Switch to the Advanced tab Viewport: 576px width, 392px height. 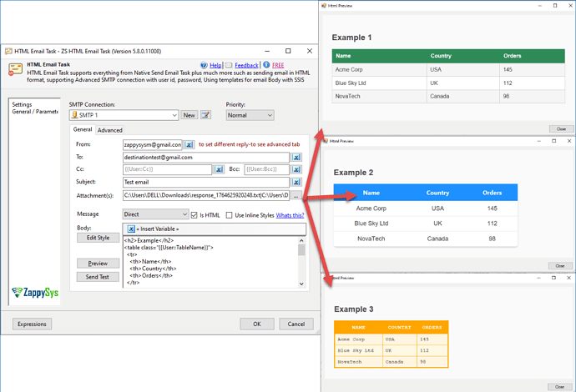(109, 130)
